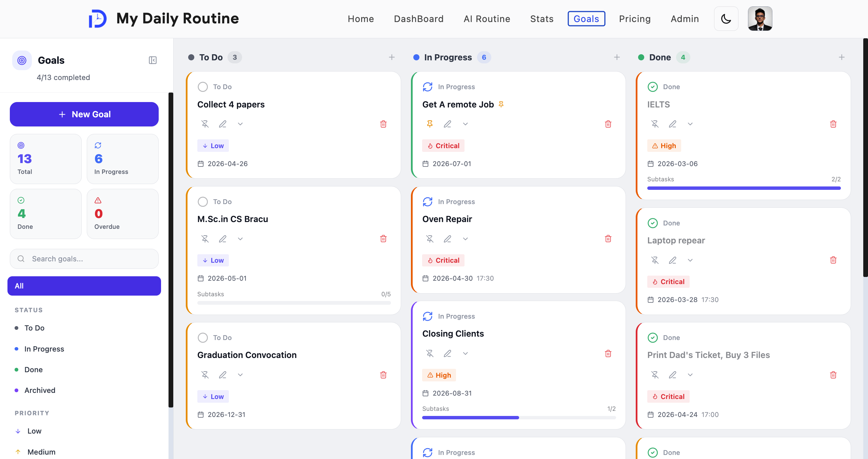Image resolution: width=868 pixels, height=459 pixels.
Task: Mark Collect 4 papers status circle complete
Action: pyautogui.click(x=203, y=87)
